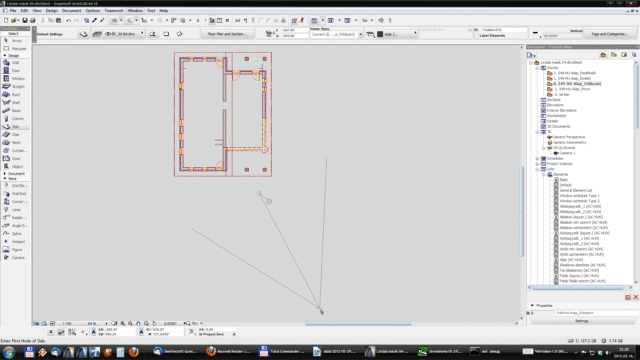Select the Zone tool

click(15, 158)
